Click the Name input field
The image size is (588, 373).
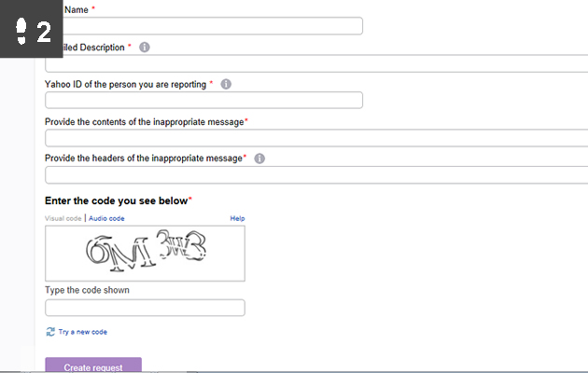[x=212, y=26]
